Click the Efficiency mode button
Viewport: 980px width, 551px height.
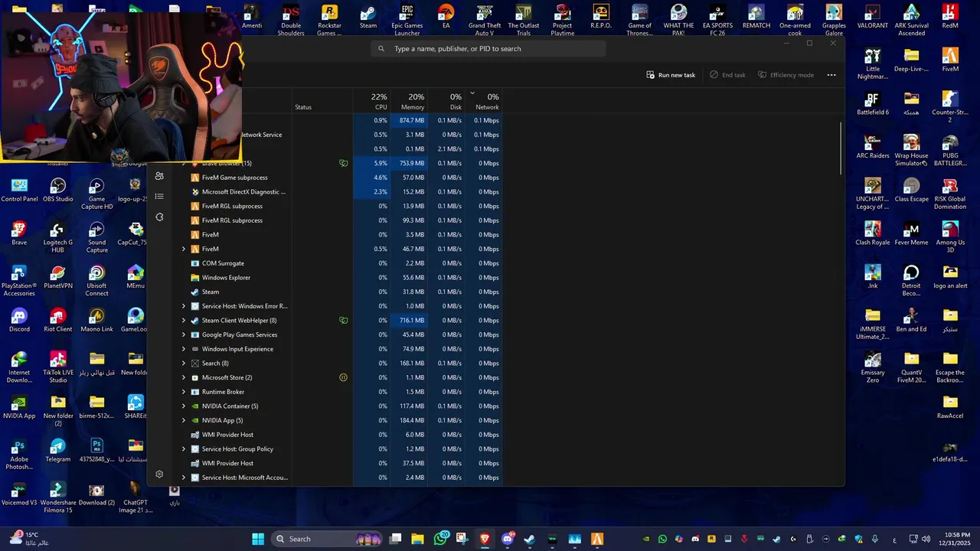(786, 75)
